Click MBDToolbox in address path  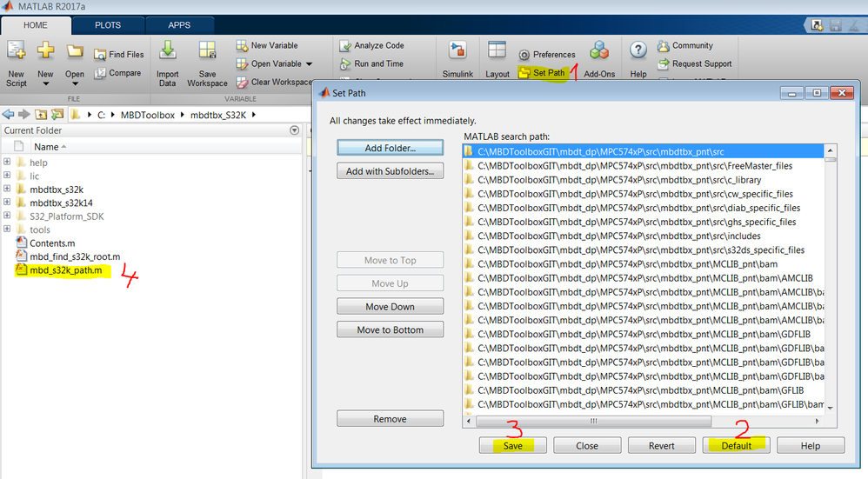point(147,115)
